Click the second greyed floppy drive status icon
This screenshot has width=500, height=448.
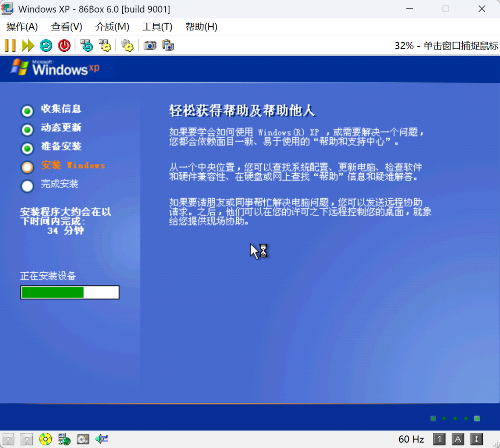click(x=27, y=439)
